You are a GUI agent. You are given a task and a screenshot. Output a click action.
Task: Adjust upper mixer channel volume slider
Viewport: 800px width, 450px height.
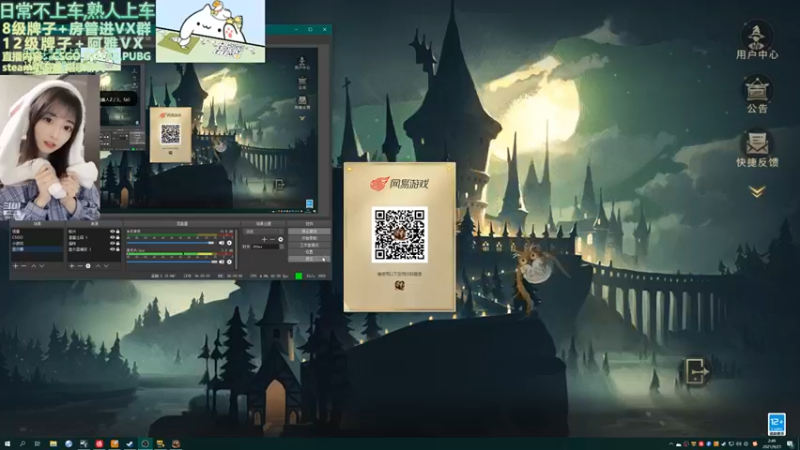(x=170, y=243)
